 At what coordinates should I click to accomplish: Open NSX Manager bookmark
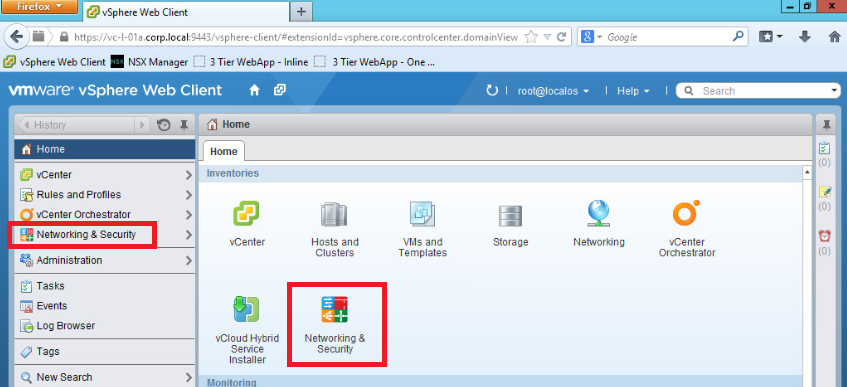[x=149, y=62]
